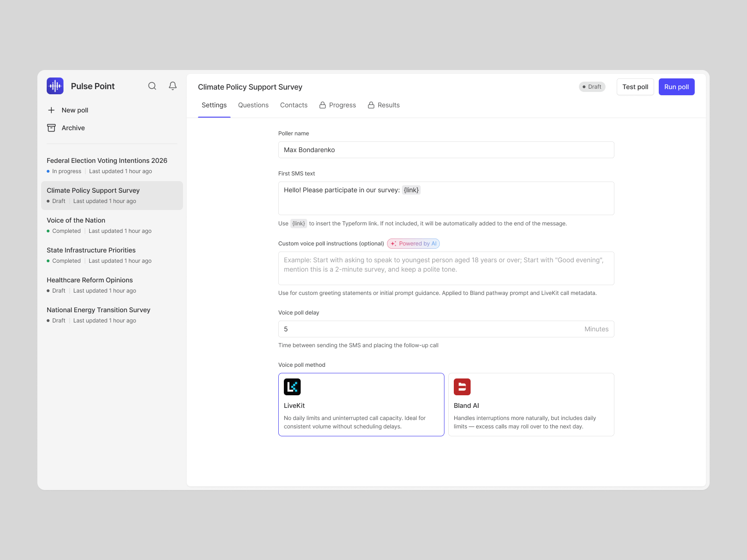Click the lock icon beside Progress
This screenshot has width=747, height=560.
point(323,105)
